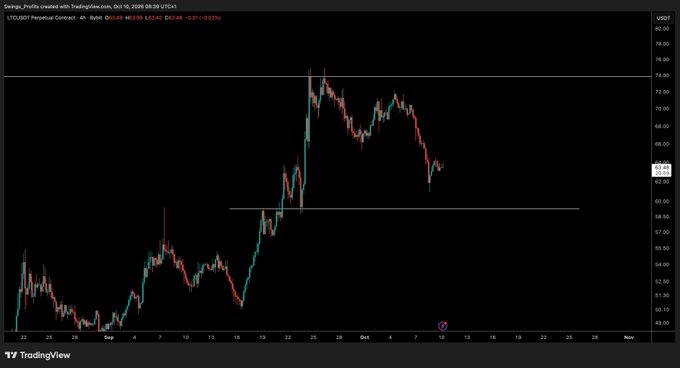
Task: Click the Nov month label on time axis
Action: [629, 337]
